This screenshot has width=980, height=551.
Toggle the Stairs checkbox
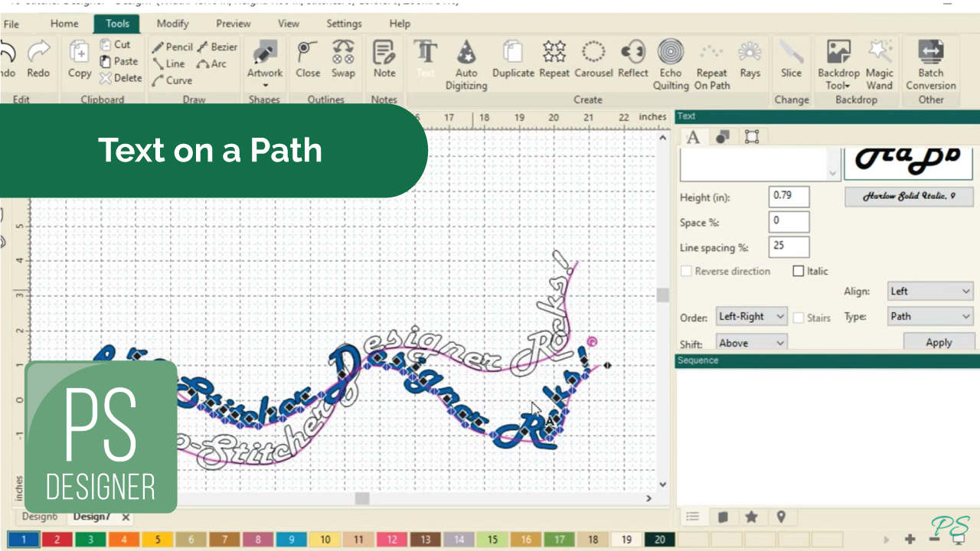click(x=799, y=318)
